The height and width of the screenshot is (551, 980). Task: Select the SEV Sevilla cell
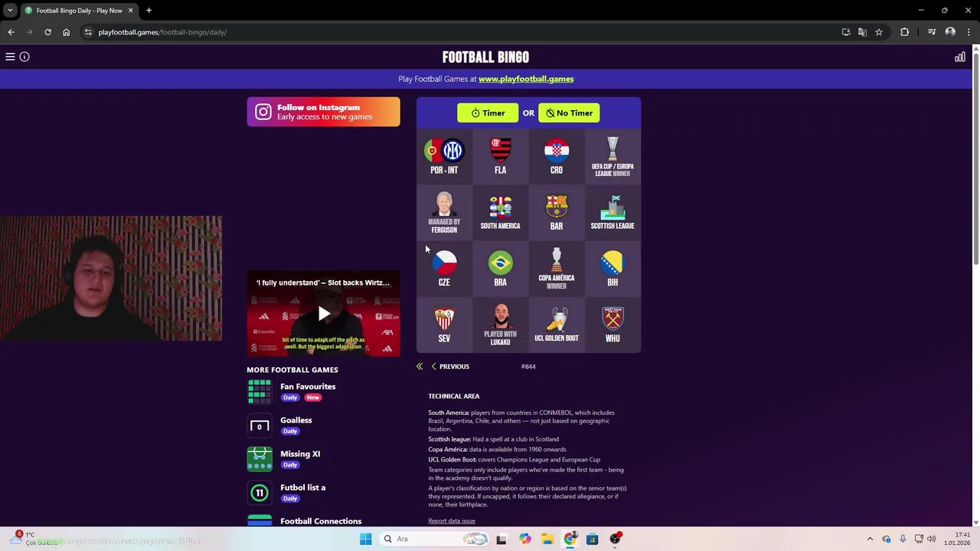[444, 324]
